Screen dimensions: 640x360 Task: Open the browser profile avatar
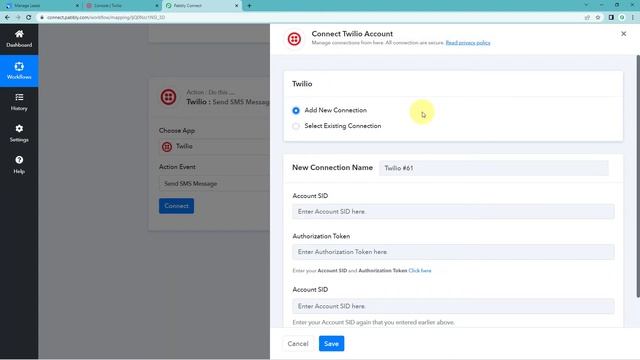[622, 18]
